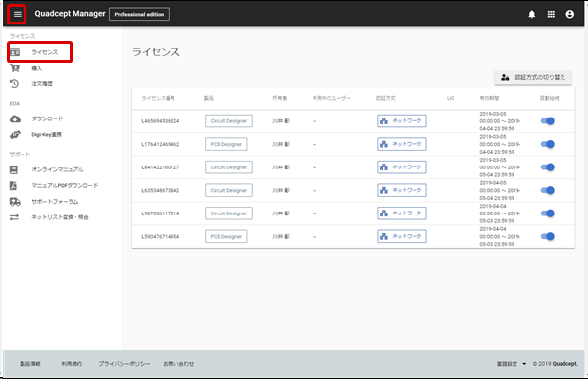This screenshot has height=379, width=588.
Task: Click Circuit Designer chip for L465694536324
Action: tap(228, 121)
